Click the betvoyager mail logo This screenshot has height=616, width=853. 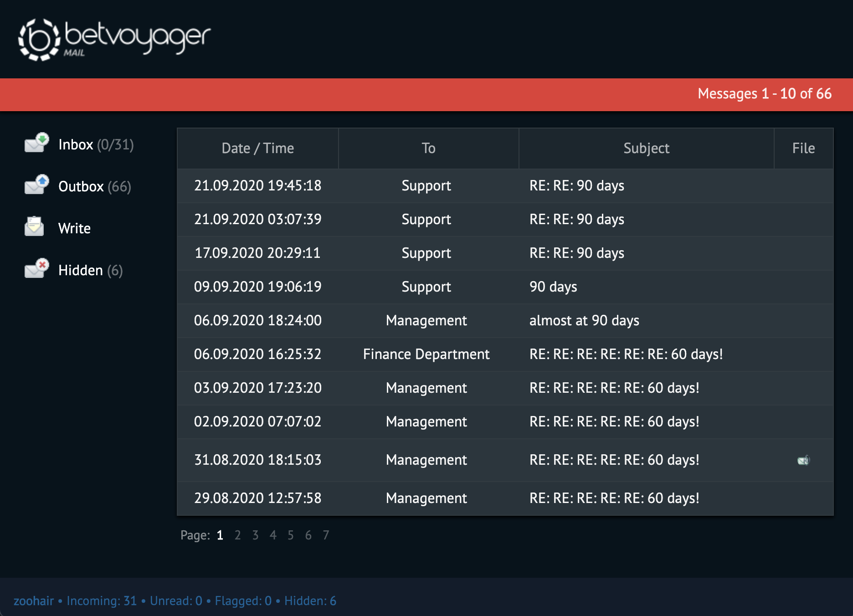pos(114,39)
